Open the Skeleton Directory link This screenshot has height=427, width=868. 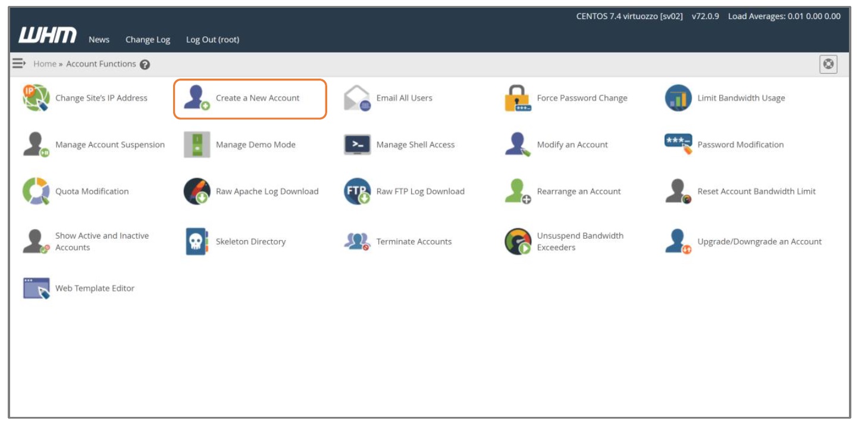tap(250, 242)
